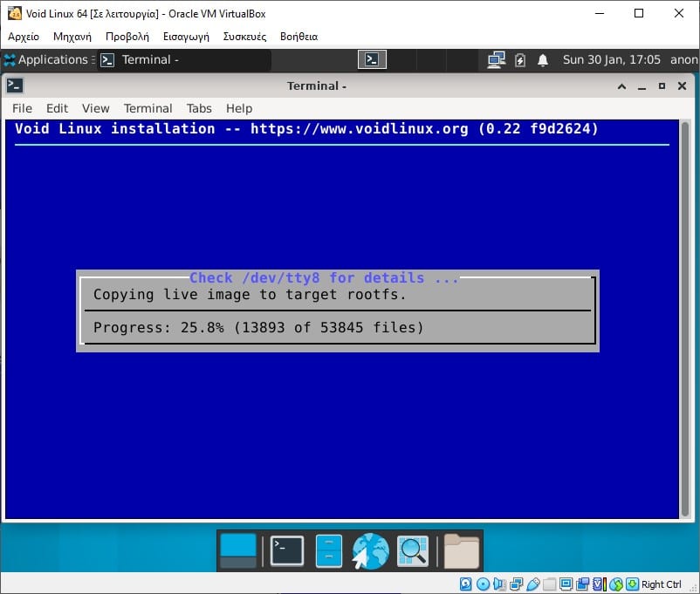Open the optical disc icon in VirtualBox status bar

tap(483, 584)
